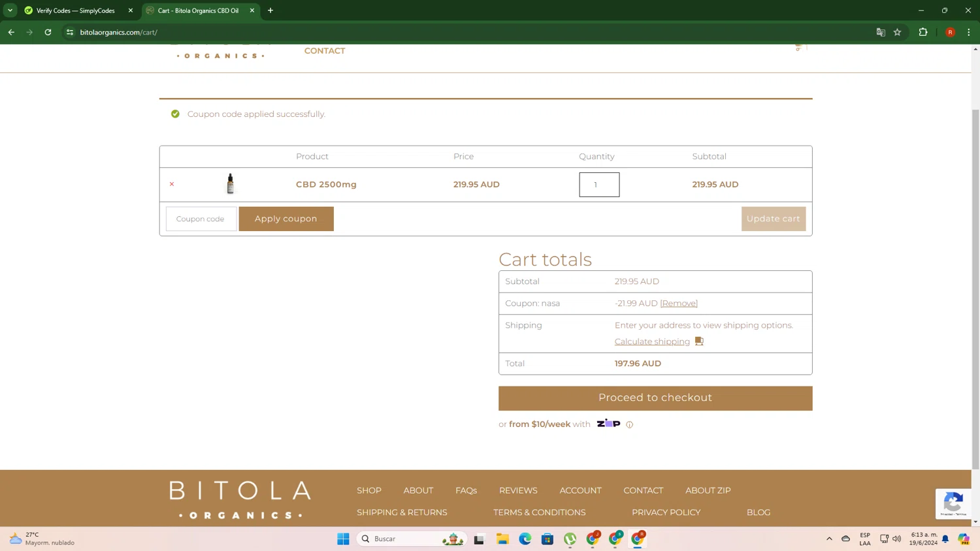980x551 pixels.
Task: Apply the coupon code
Action: click(x=286, y=219)
